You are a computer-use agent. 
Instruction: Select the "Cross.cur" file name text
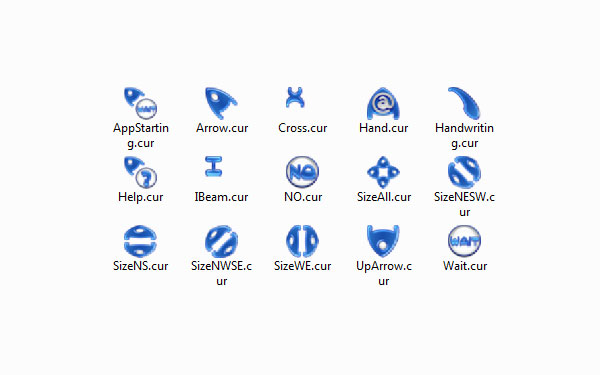(303, 128)
